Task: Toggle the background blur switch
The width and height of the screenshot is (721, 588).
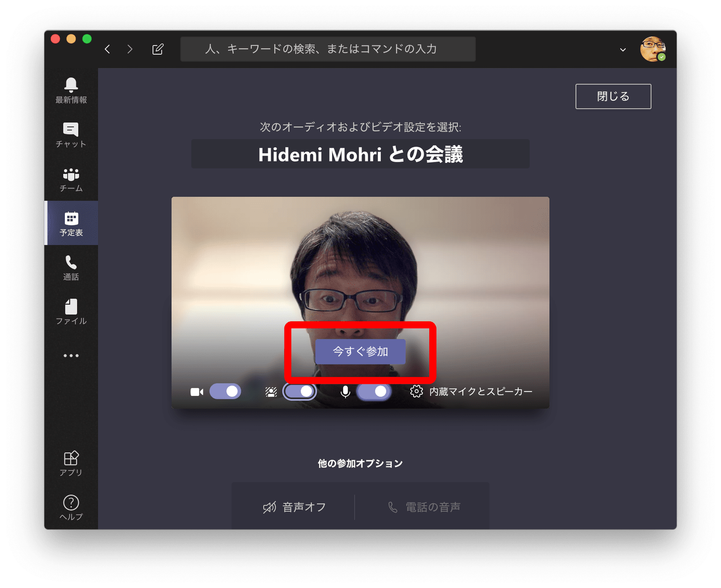Action: (300, 392)
